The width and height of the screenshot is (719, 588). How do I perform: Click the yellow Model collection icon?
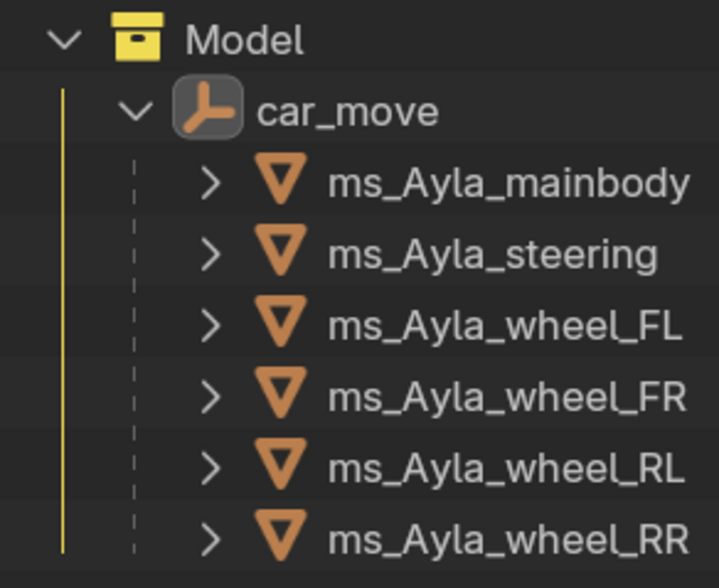(x=138, y=38)
